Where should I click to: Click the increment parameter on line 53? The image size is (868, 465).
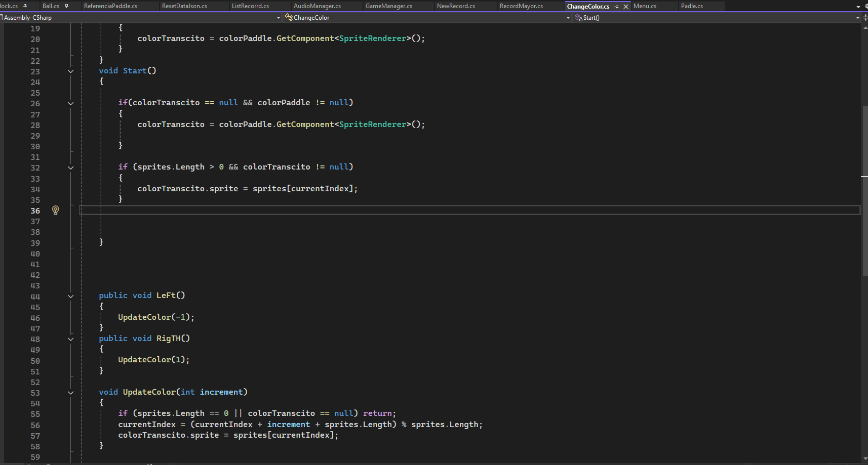(x=221, y=392)
